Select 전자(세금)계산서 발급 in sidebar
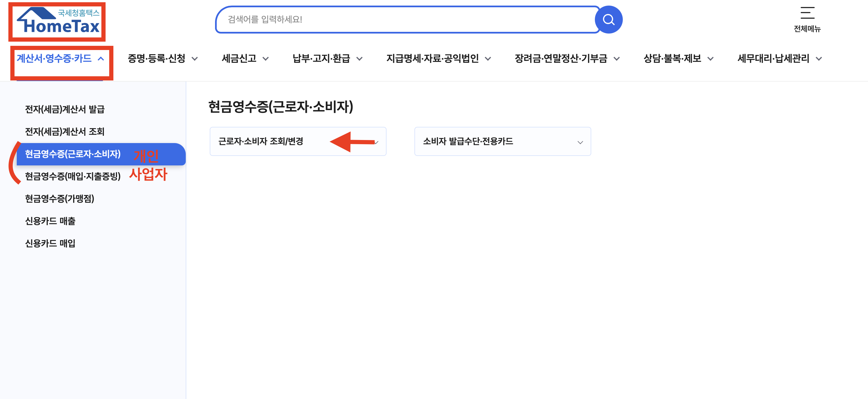Image resolution: width=868 pixels, height=399 pixels. pyautogui.click(x=65, y=109)
